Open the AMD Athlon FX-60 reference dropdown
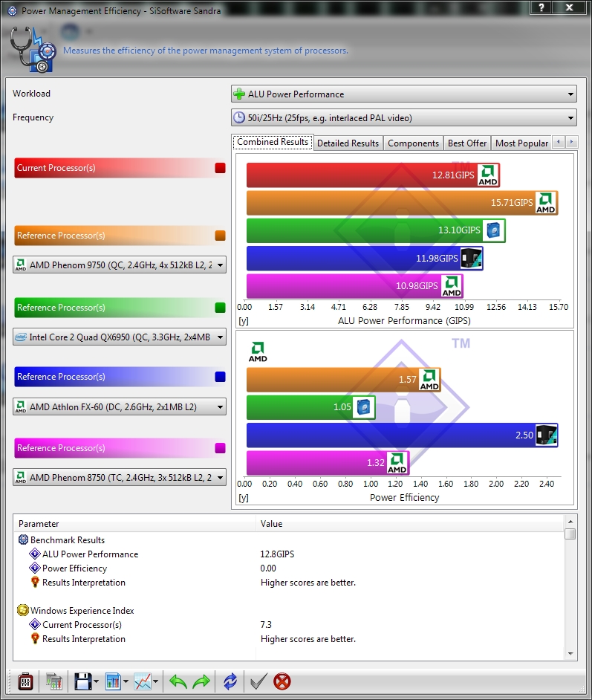 (x=120, y=406)
